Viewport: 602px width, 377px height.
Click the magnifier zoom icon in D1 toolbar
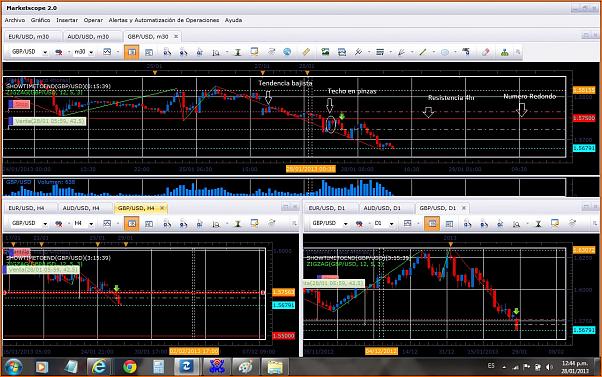[x=516, y=223]
